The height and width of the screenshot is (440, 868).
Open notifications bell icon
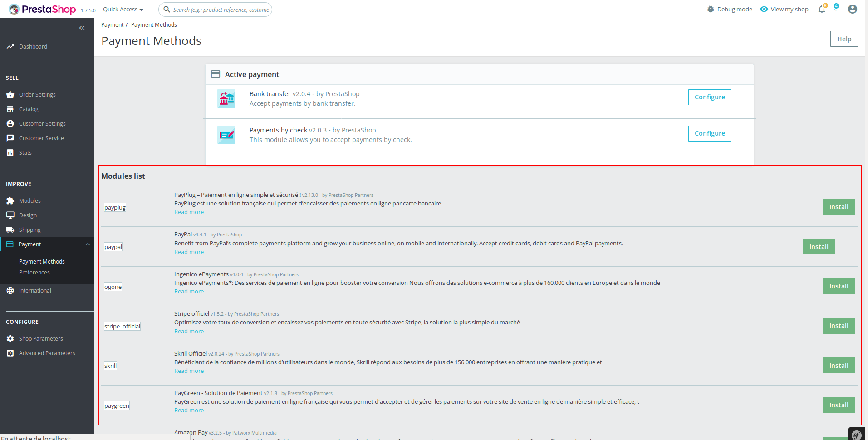pos(822,9)
